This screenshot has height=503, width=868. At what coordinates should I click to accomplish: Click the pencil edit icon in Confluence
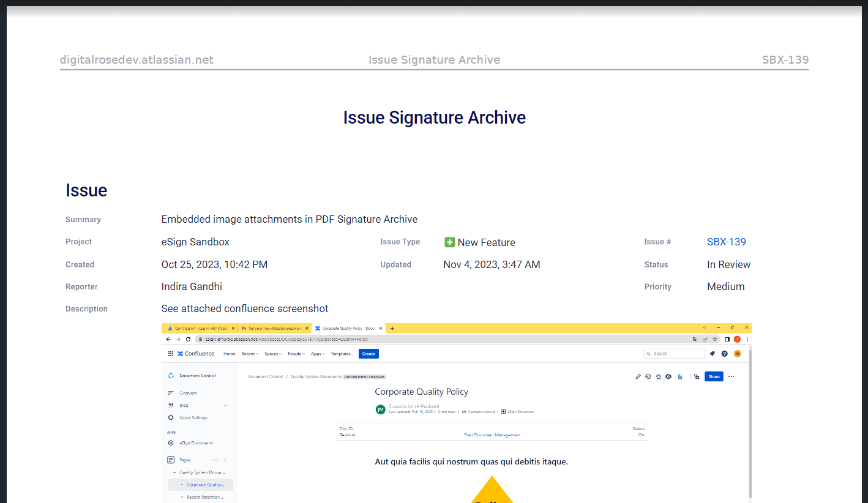(638, 376)
